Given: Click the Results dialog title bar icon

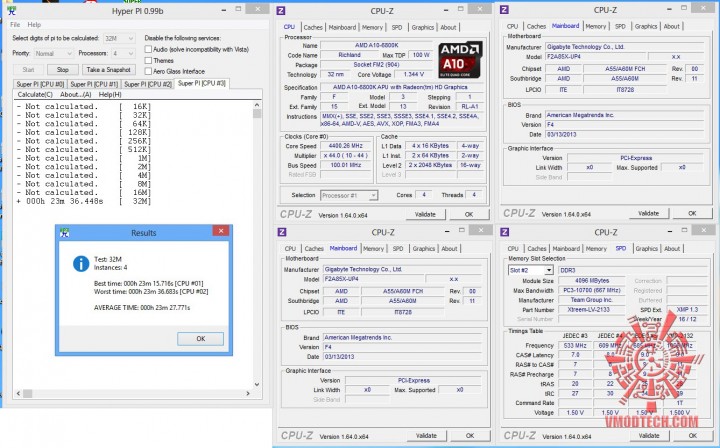Looking at the screenshot, I should pyautogui.click(x=65, y=233).
